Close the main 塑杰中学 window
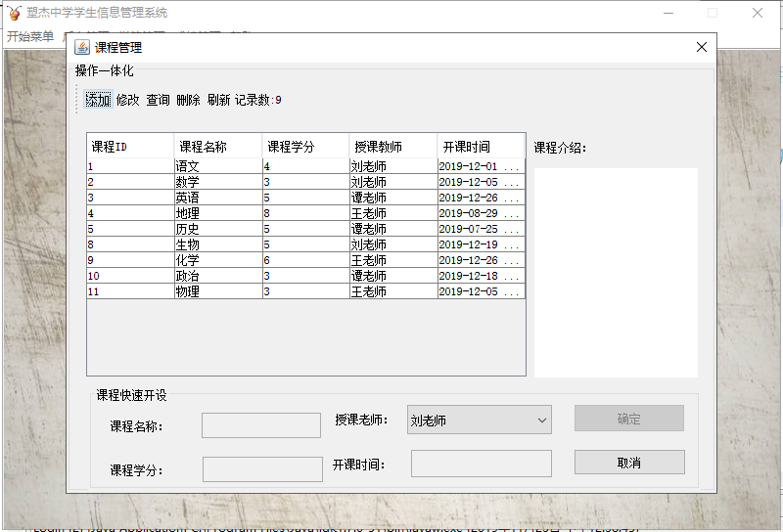 click(758, 13)
